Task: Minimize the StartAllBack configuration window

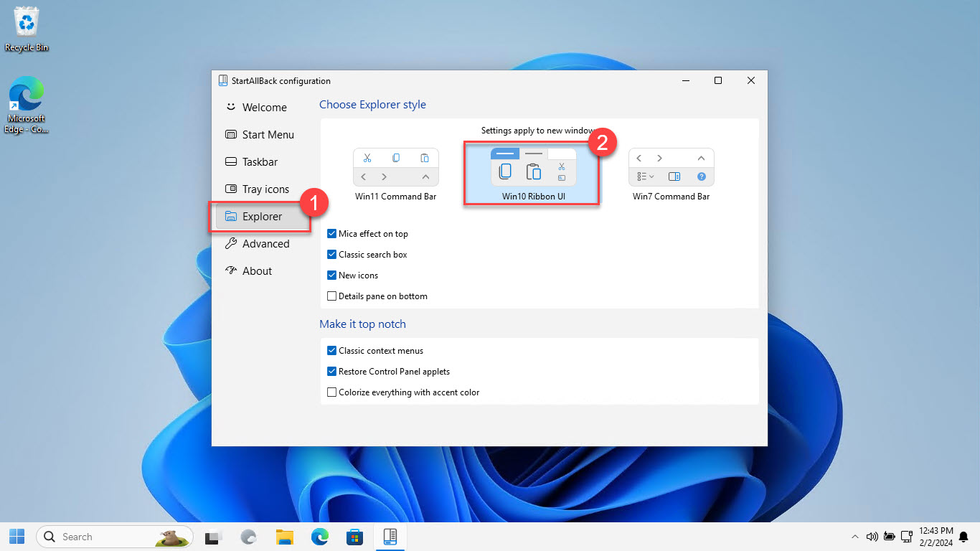Action: pyautogui.click(x=685, y=81)
